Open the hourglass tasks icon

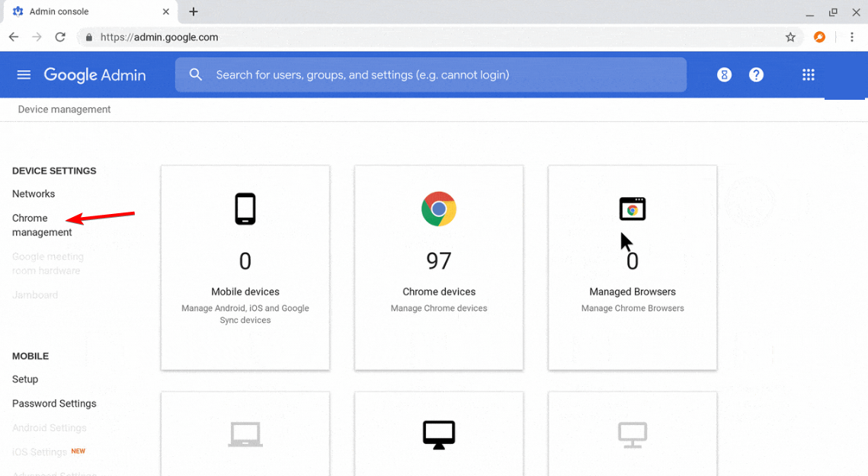pos(724,75)
